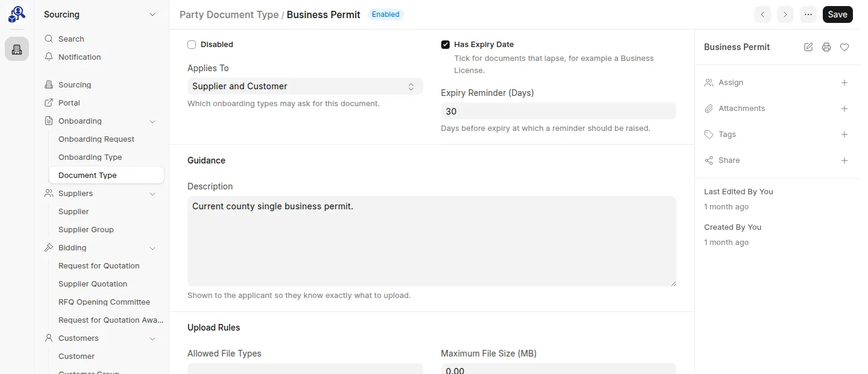Screen dimensions: 868x374
Task: Collapse the Suppliers section chevron
Action: coord(153,194)
